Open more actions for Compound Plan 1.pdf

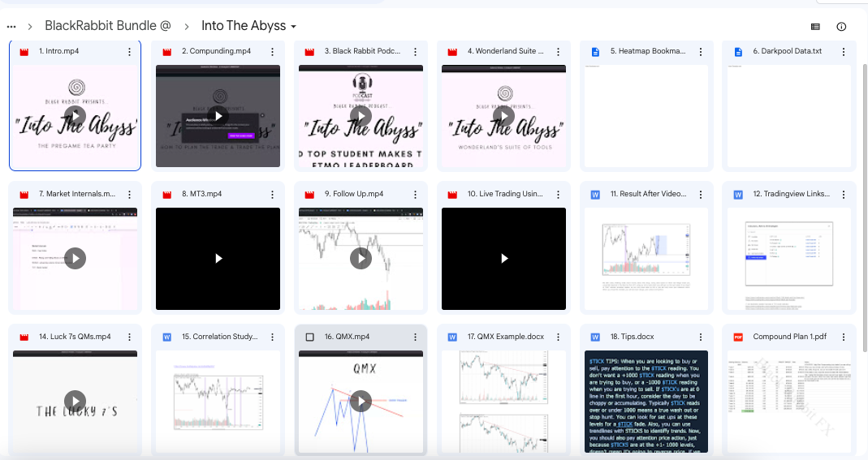844,337
